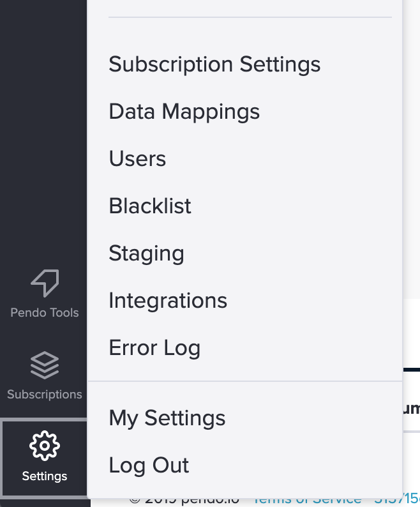Click the dark selected tab underline bar at right edge
This screenshot has height=507, width=420.
(411, 370)
